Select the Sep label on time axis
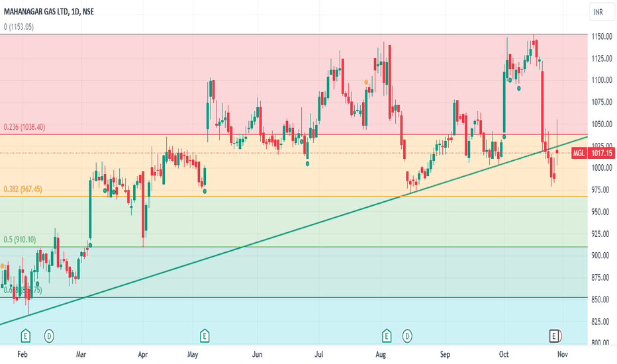 (x=445, y=354)
